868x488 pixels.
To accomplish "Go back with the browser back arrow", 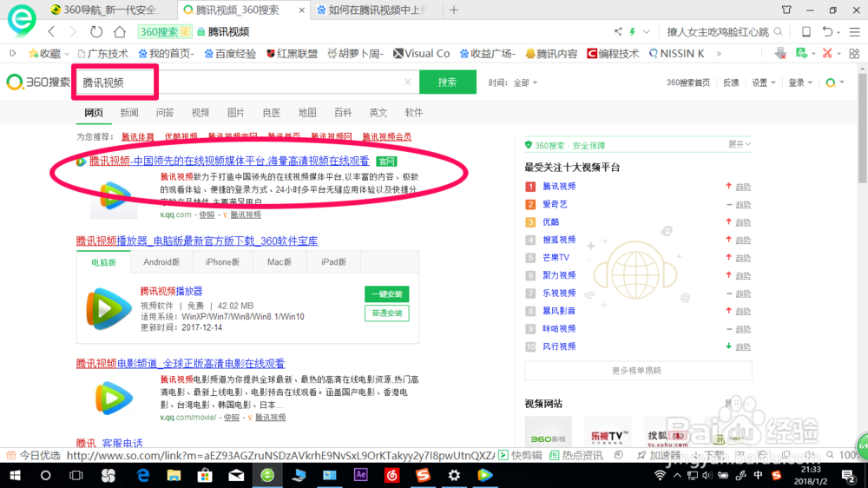I will click(51, 31).
